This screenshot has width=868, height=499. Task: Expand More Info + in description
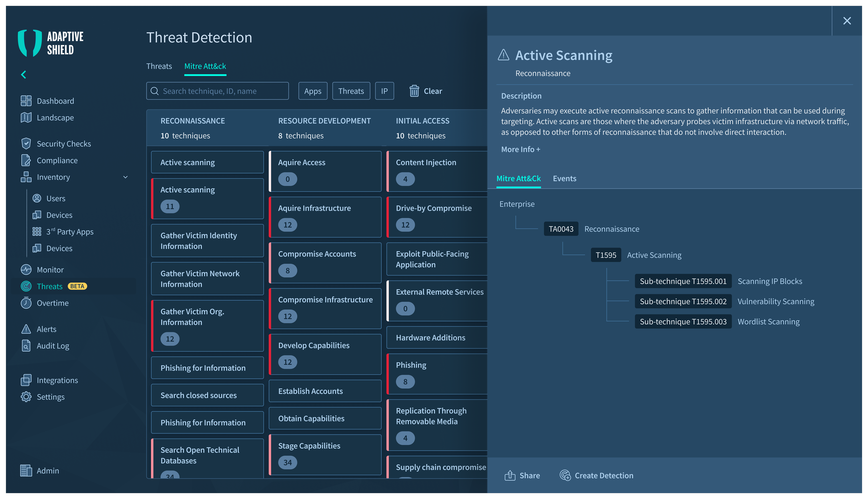point(520,149)
